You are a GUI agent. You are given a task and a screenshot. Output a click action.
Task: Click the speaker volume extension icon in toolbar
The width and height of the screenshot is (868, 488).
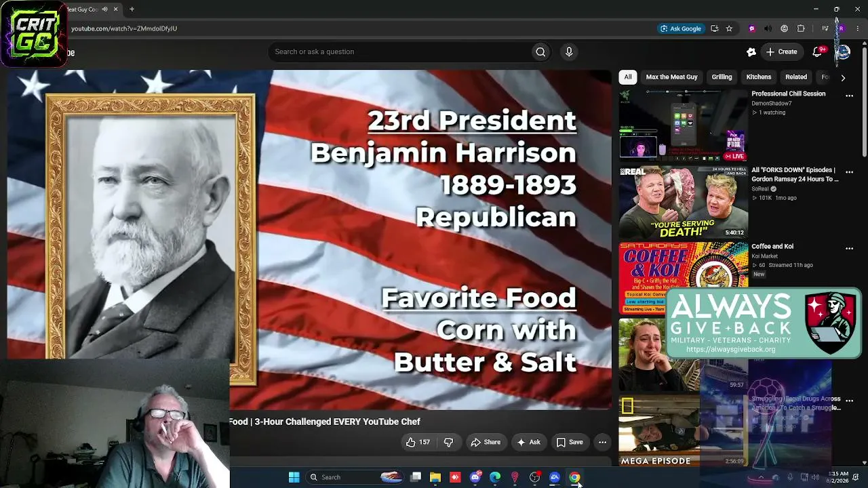point(768,28)
